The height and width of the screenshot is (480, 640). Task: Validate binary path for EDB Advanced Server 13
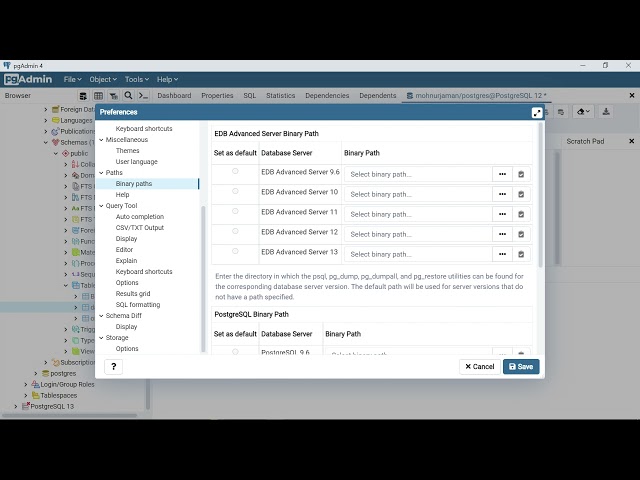pyautogui.click(x=521, y=254)
